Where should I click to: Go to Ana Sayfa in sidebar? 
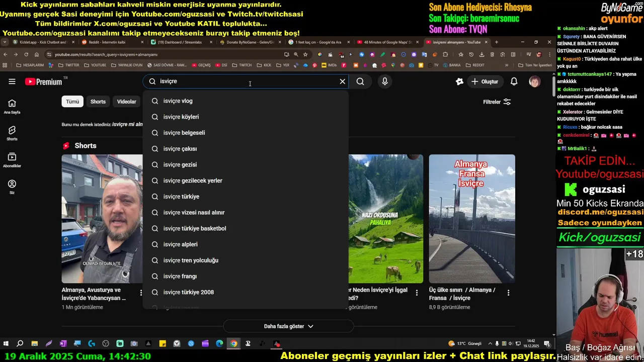pyautogui.click(x=12, y=107)
